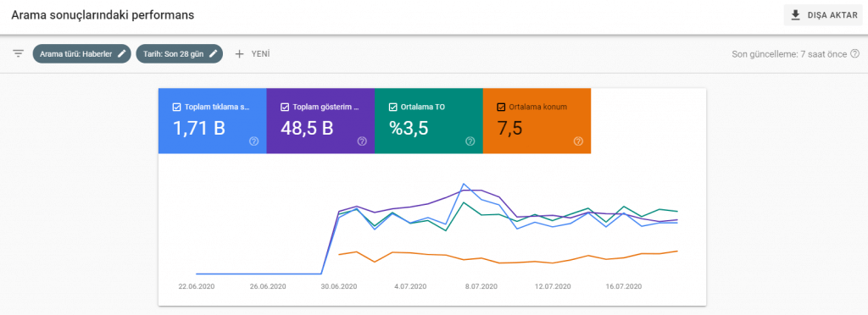Toggle the Ortalama konum checkbox
This screenshot has height=315, width=868.
(x=502, y=108)
